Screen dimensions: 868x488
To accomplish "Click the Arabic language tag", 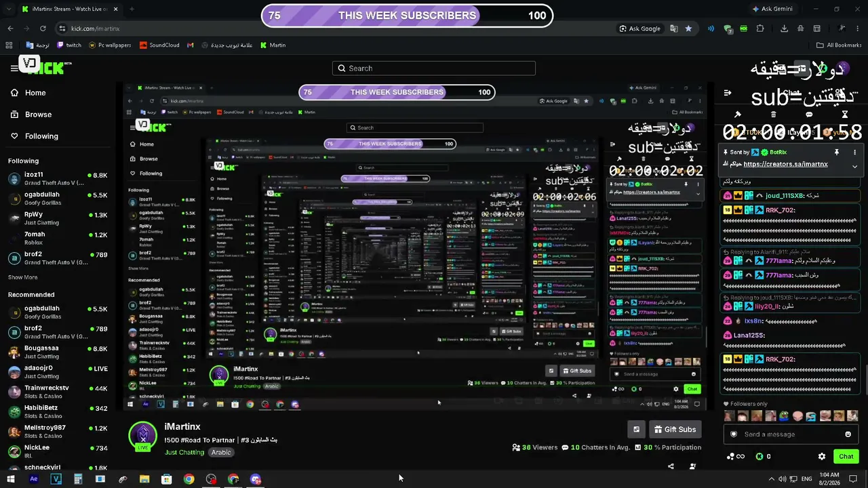I will coord(221,452).
